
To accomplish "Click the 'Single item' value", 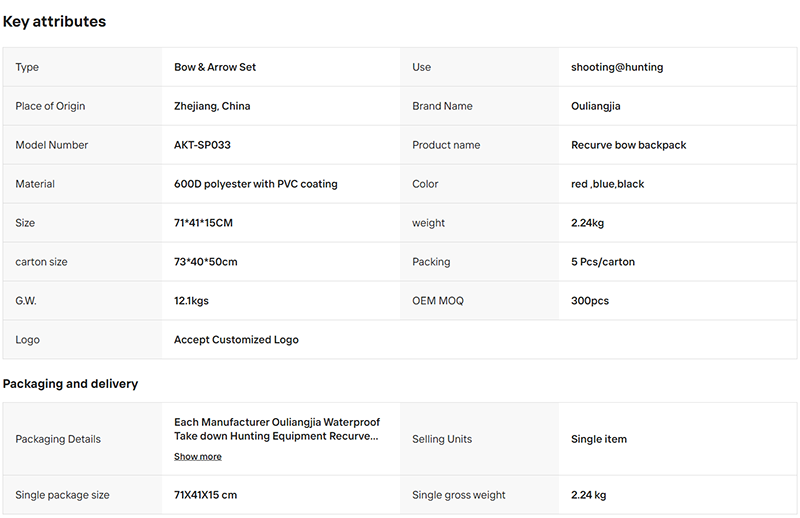I will (598, 439).
